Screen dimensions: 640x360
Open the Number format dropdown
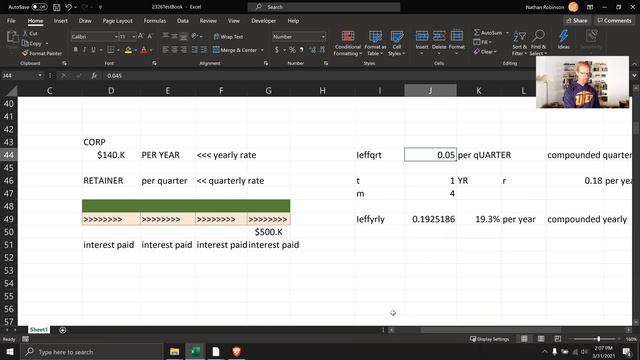(323, 37)
